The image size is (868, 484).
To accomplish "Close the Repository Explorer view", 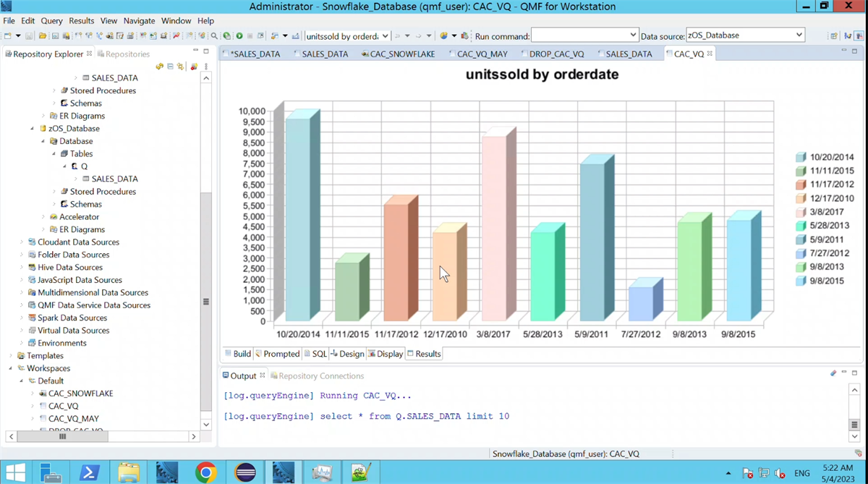I will [89, 54].
